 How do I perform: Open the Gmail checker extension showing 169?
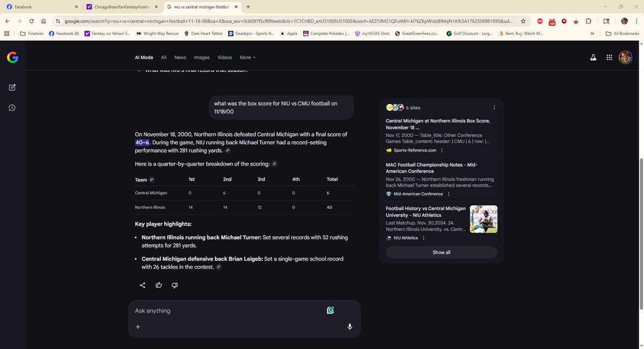click(552, 21)
